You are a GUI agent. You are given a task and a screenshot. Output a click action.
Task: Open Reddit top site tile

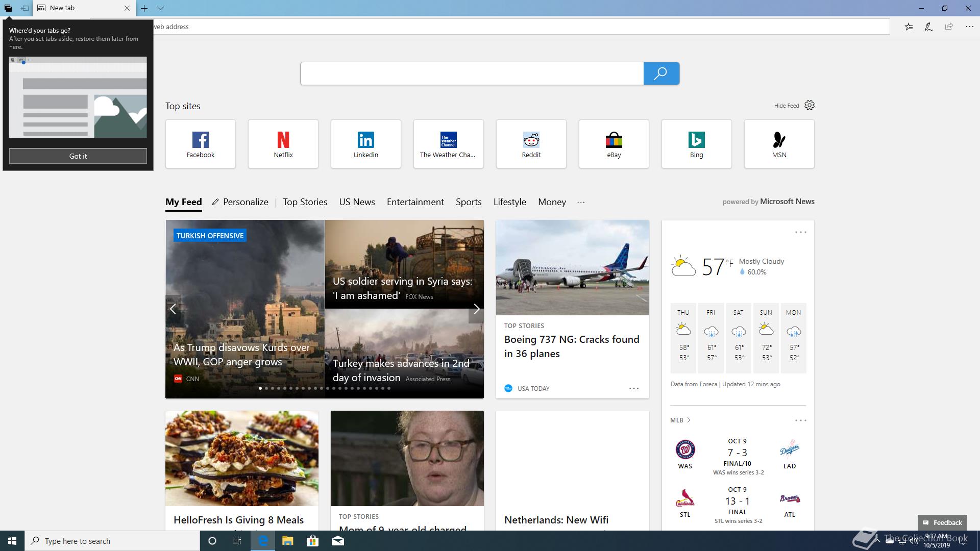[531, 144]
